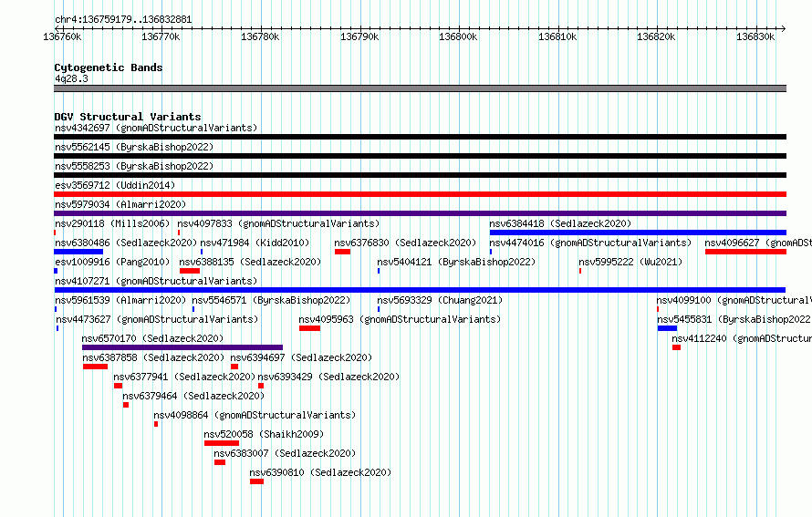
Task: Click red bar under nsv6383007
Action: point(220,462)
